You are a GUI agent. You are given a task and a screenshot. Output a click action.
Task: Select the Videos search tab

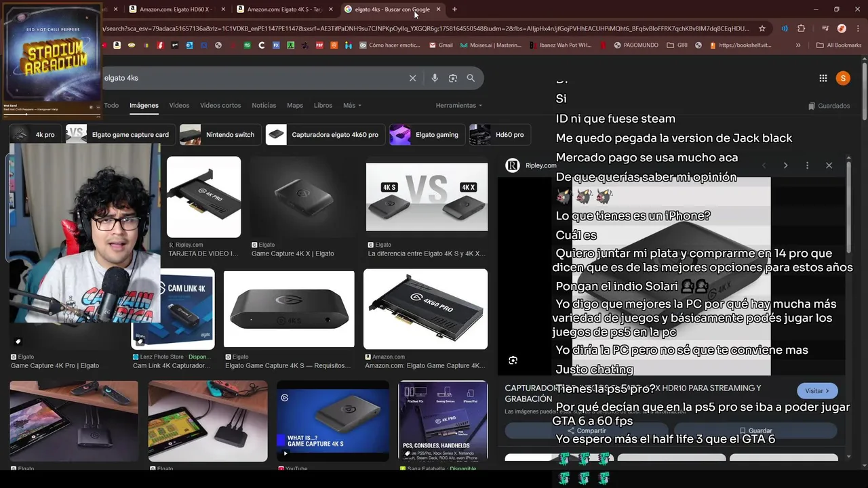(179, 105)
